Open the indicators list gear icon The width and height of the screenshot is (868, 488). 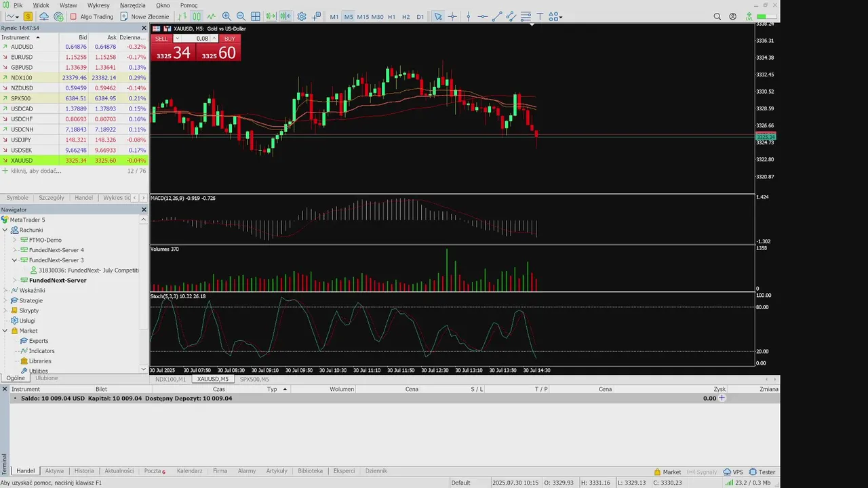coord(302,16)
